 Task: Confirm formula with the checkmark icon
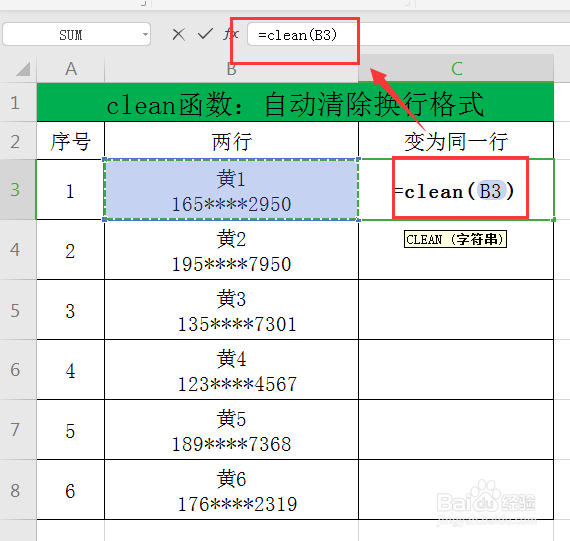point(205,34)
